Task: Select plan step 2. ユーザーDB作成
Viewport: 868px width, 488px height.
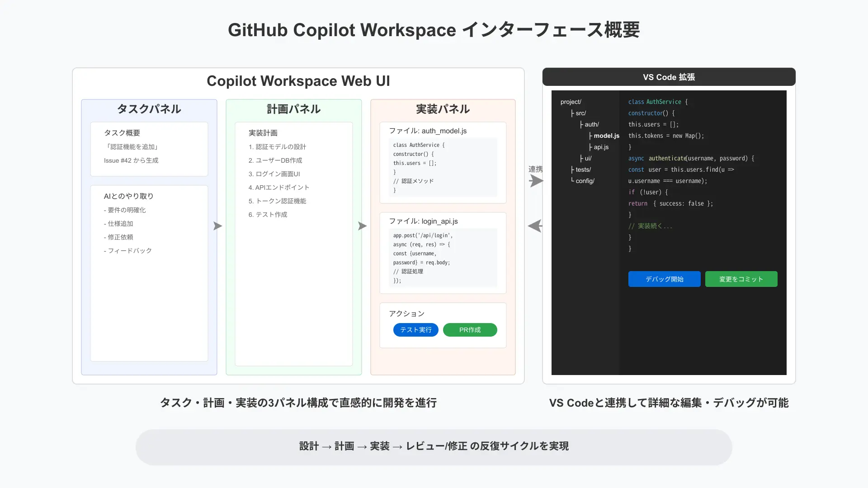Action: (x=275, y=160)
